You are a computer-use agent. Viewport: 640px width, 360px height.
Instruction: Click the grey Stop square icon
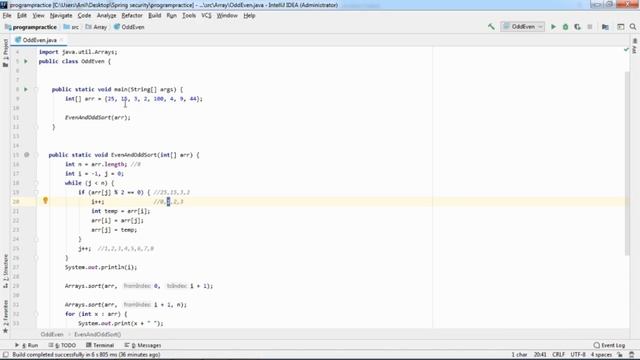[590, 27]
